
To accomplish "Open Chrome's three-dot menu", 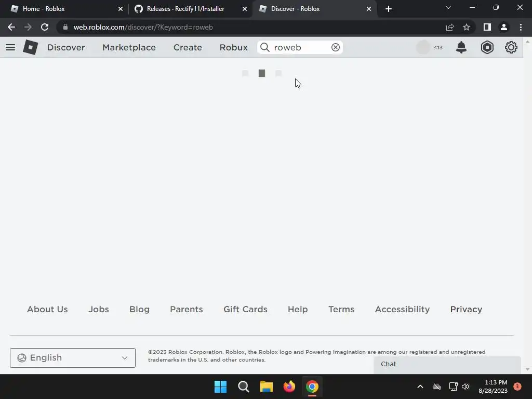I will coord(521,27).
